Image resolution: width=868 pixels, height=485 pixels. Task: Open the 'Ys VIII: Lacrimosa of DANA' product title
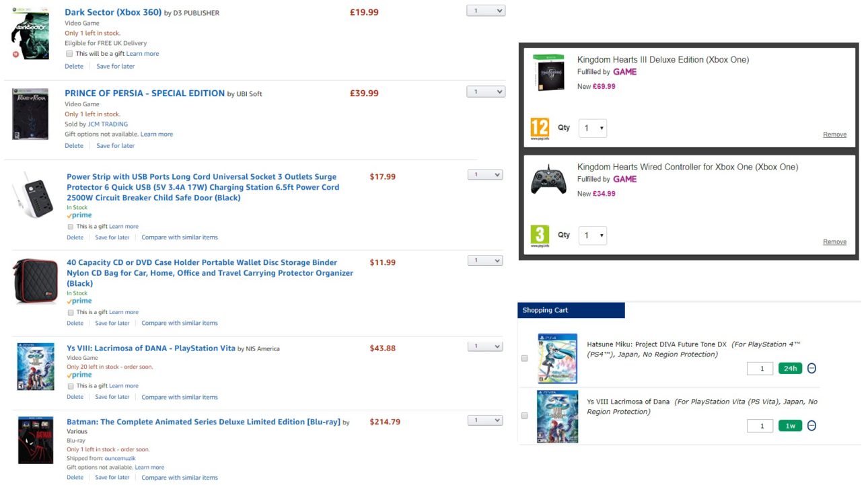pyautogui.click(x=151, y=348)
